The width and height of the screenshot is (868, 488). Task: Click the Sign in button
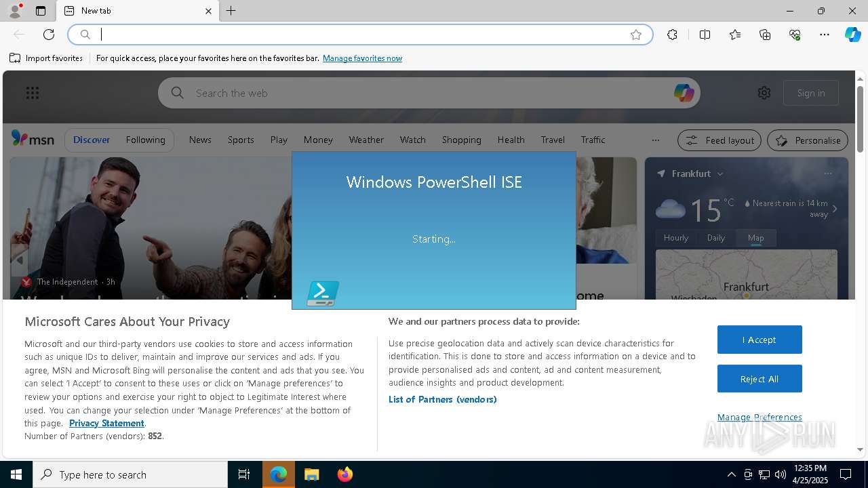pyautogui.click(x=811, y=93)
